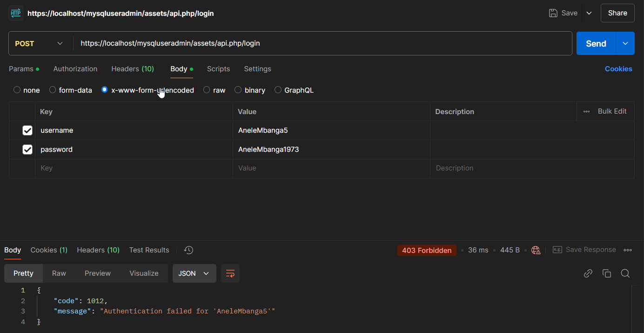644x333 pixels.
Task: Open the JSON response format dropdown
Action: tap(194, 273)
